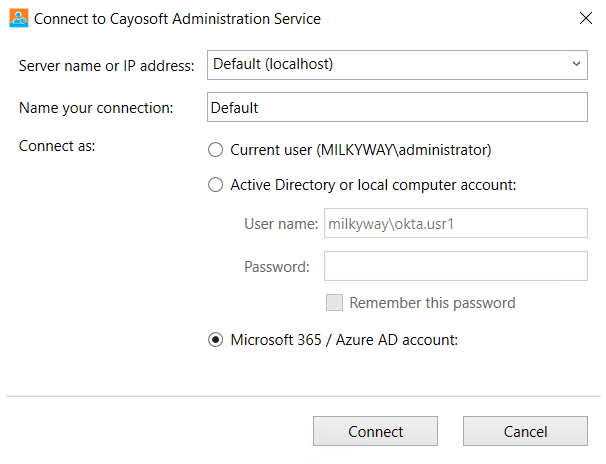Click the dialog title bar text
606x464 pixels.
click(177, 19)
